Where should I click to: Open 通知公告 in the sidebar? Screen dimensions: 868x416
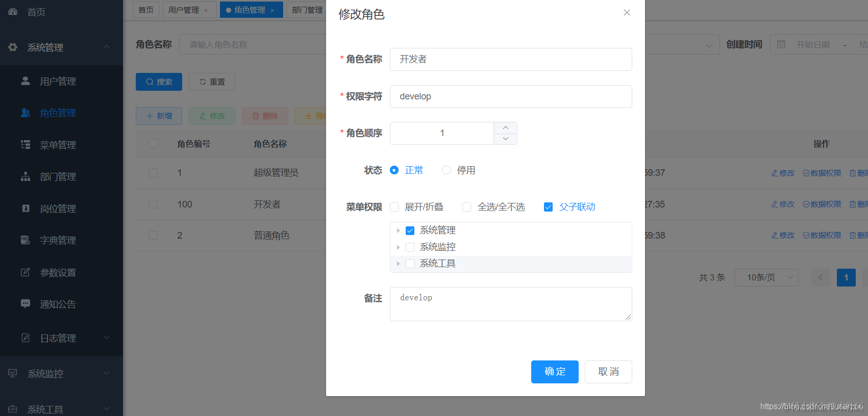[62, 304]
